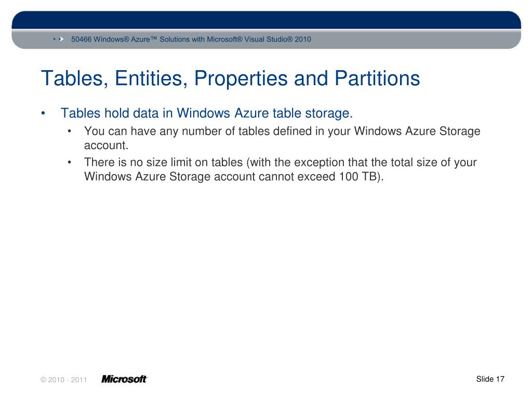Click the sub-bullet 'There is no size limit on tables'
Image resolution: width=532 pixels, height=399 pixels.
tap(280, 169)
